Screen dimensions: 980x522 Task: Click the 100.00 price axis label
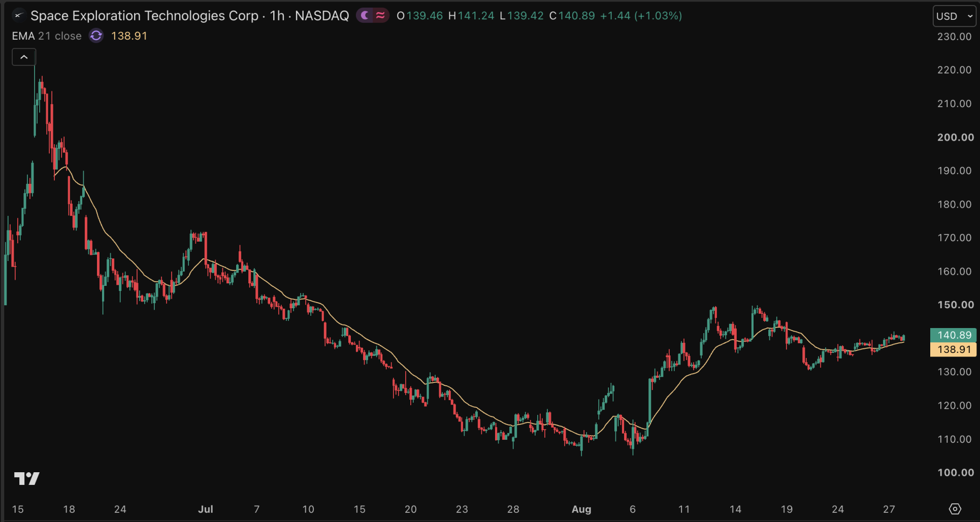point(955,473)
